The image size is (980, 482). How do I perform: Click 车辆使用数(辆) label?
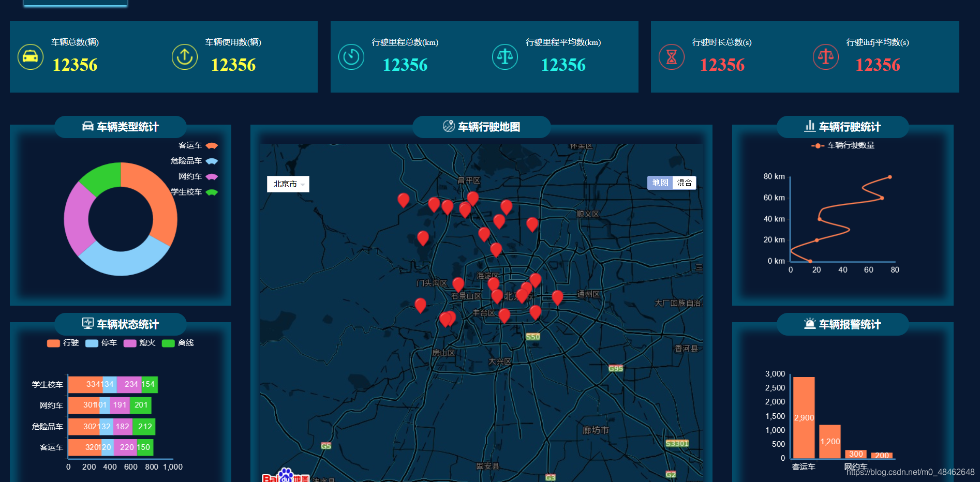[233, 42]
